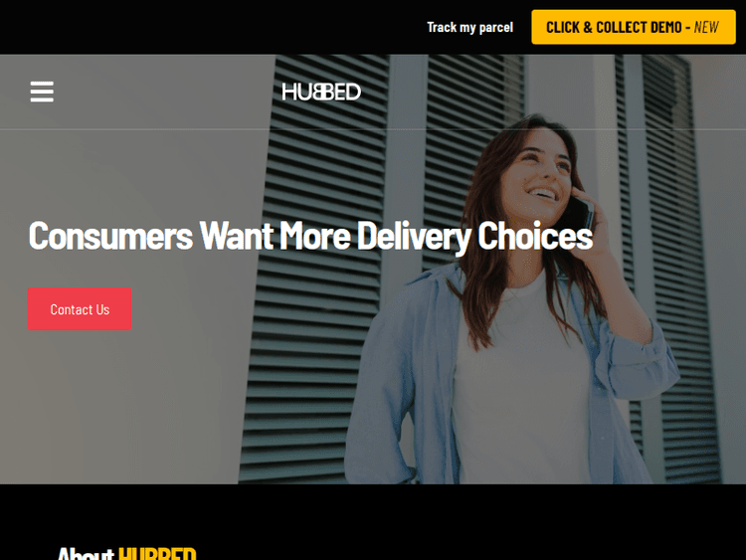Click the white HUBBED logo in header
The height and width of the screenshot is (560, 746).
[321, 92]
